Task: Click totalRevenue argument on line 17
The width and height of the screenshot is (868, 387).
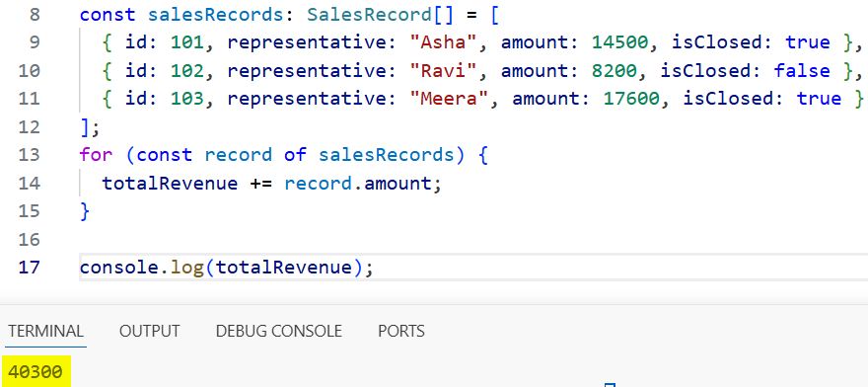Action: [x=283, y=268]
